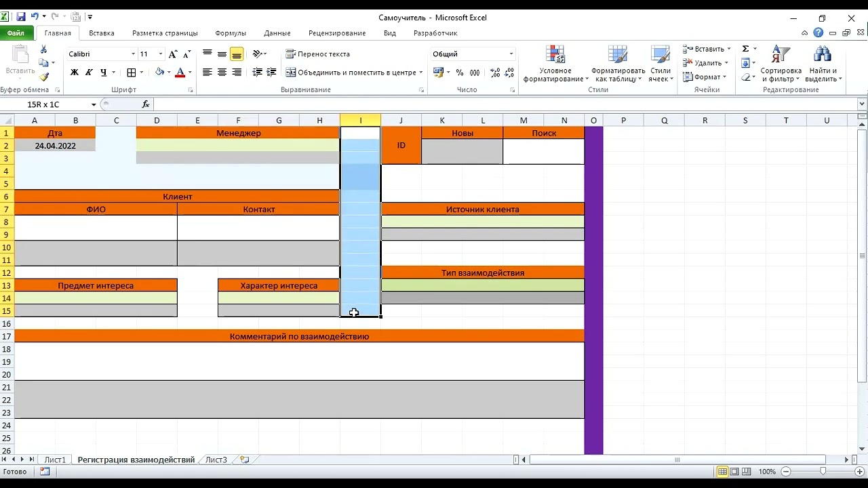
Task: Click the Clear eraser icon
Action: 745,77
